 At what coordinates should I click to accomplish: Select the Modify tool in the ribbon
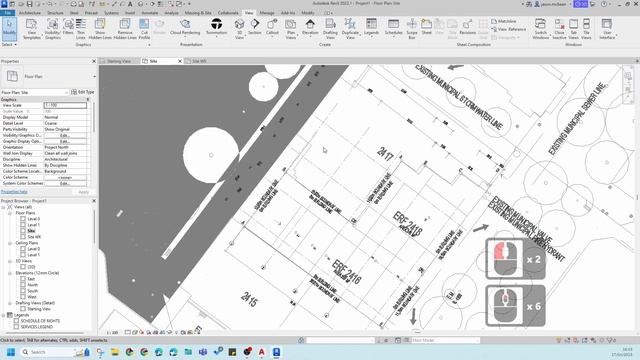[x=9, y=29]
